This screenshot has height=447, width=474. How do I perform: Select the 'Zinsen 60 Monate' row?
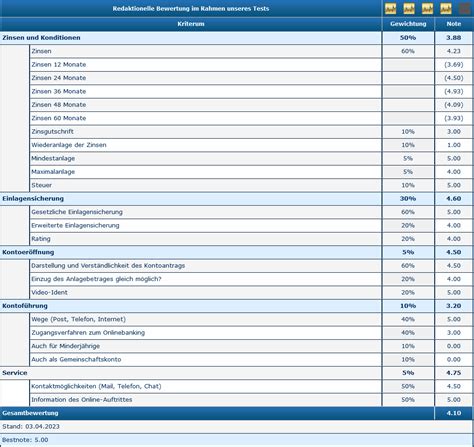tap(252, 118)
